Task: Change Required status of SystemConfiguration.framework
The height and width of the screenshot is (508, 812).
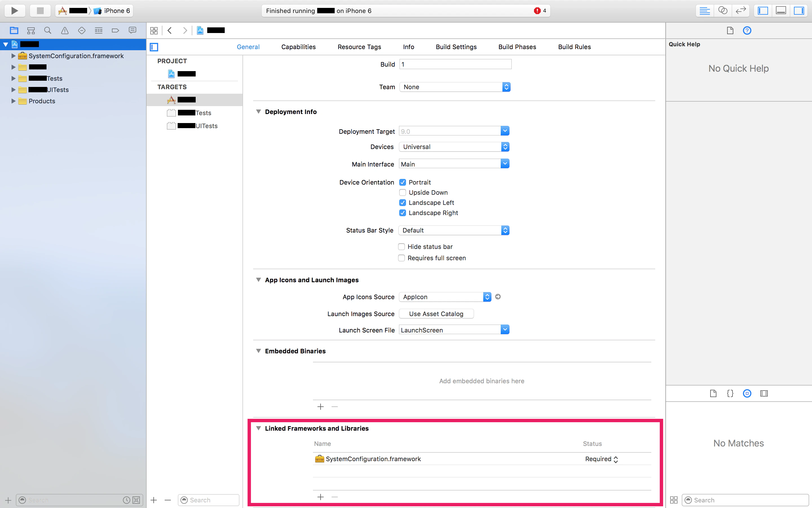Action: (601, 459)
